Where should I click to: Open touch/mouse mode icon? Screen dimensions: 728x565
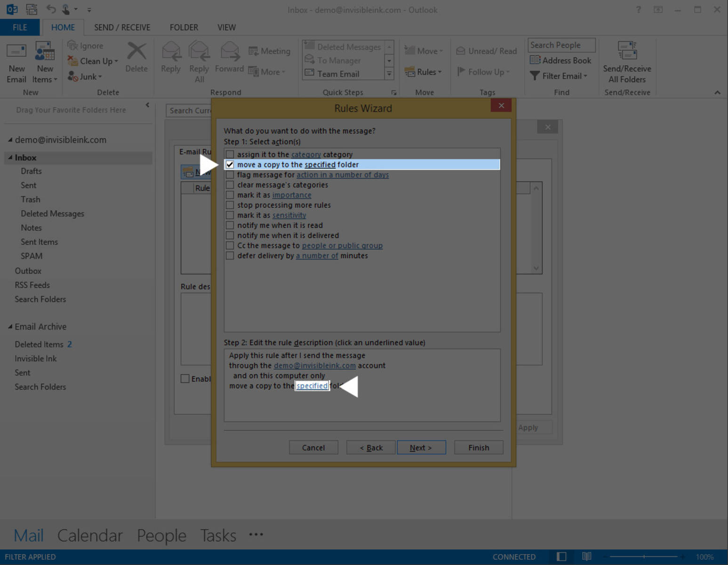[x=66, y=9]
